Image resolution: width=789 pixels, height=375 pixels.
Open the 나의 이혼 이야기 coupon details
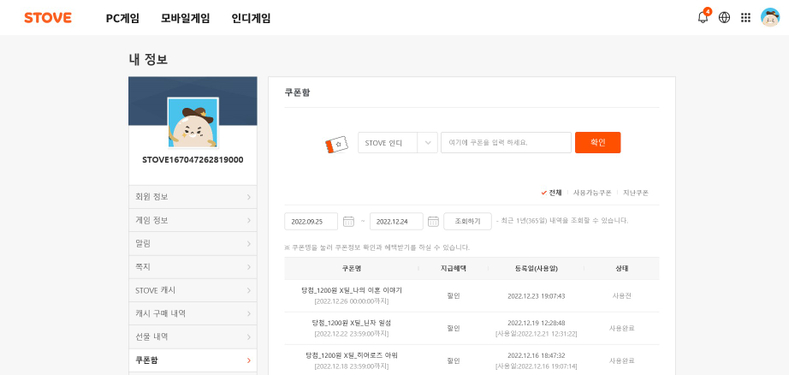[351, 290]
